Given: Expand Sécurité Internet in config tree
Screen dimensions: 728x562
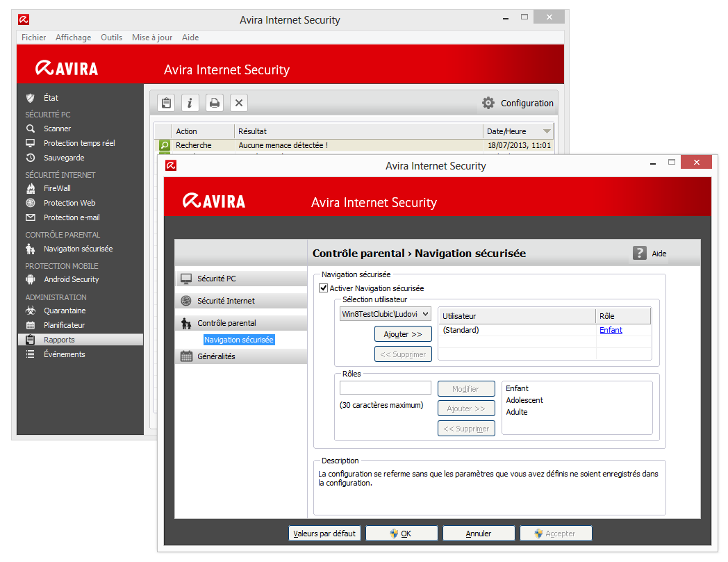Looking at the screenshot, I should coord(241,301).
